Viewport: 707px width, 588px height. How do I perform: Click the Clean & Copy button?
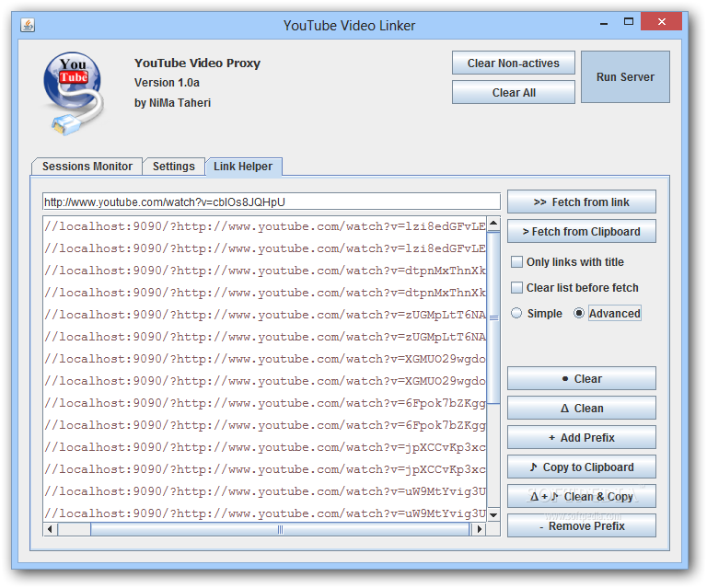581,496
